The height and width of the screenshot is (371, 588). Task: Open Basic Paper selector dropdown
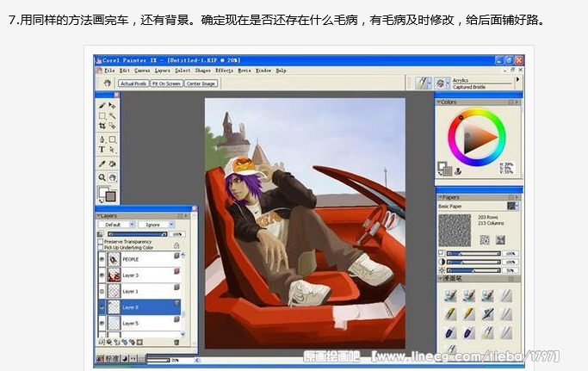coord(512,206)
